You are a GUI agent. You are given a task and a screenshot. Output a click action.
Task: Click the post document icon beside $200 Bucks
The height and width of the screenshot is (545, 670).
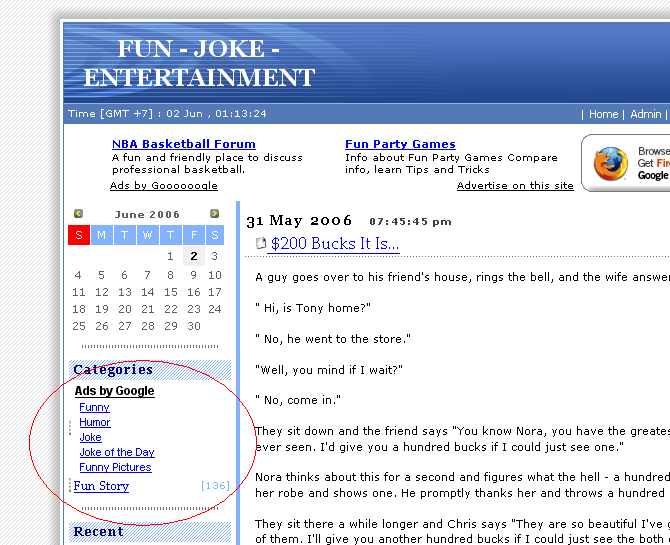click(261, 243)
